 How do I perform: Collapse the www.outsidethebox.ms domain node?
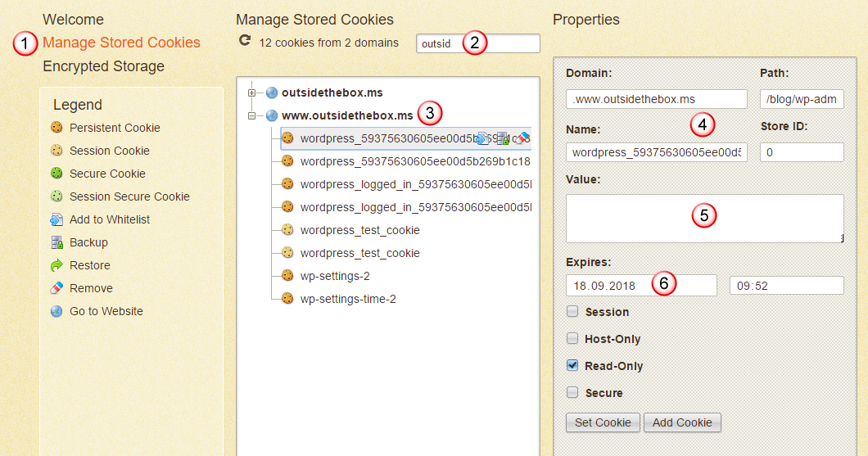[252, 115]
